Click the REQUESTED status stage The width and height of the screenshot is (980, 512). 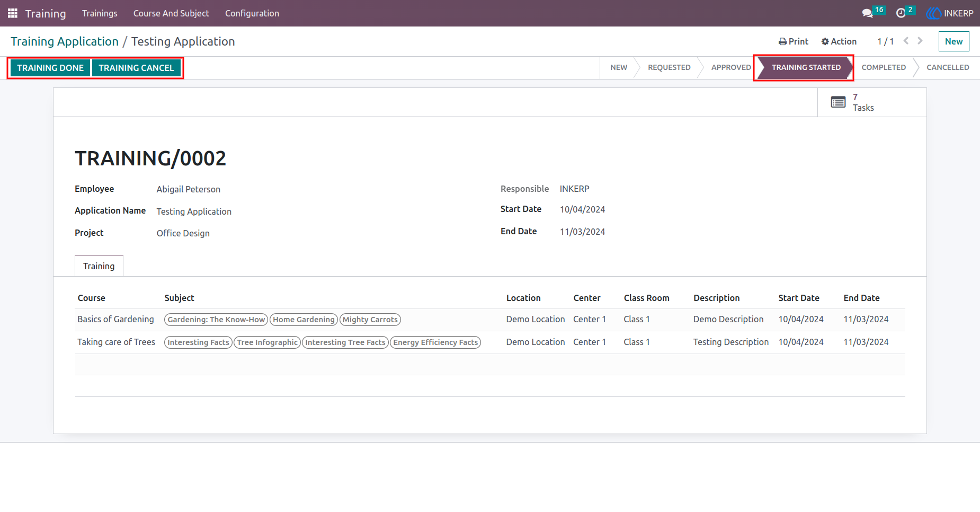[669, 67]
